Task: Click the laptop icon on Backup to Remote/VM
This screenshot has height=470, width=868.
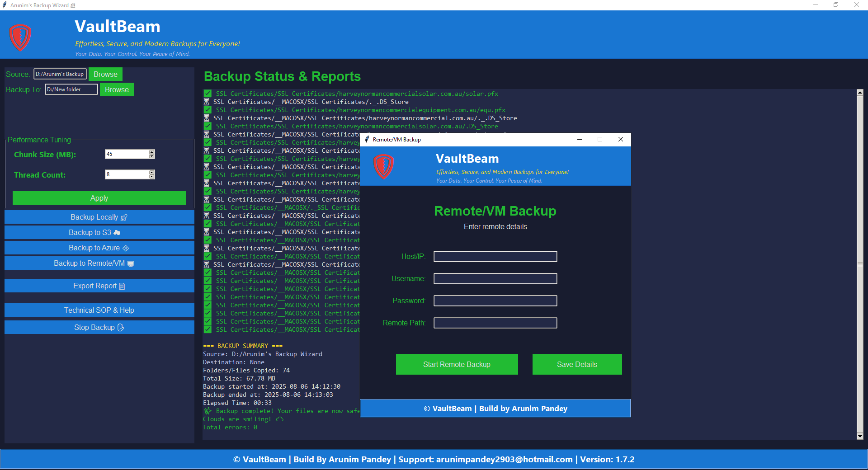Action: pos(131,263)
